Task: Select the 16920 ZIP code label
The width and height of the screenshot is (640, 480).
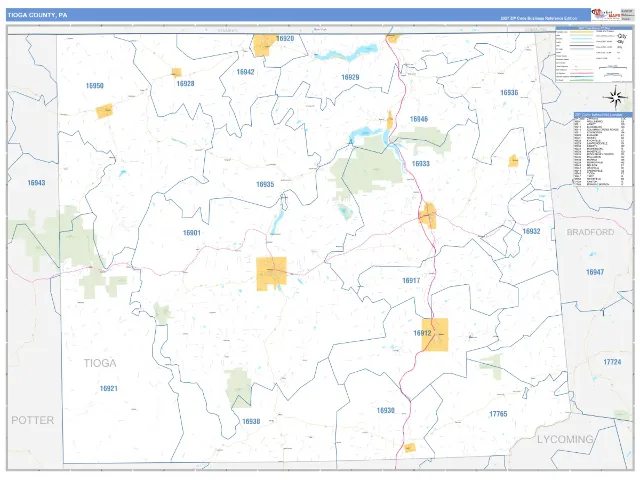Action: pyautogui.click(x=285, y=38)
